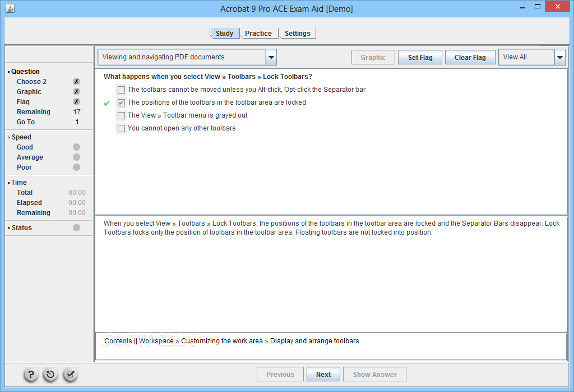Maximize the Exam Aid window

[538, 6]
